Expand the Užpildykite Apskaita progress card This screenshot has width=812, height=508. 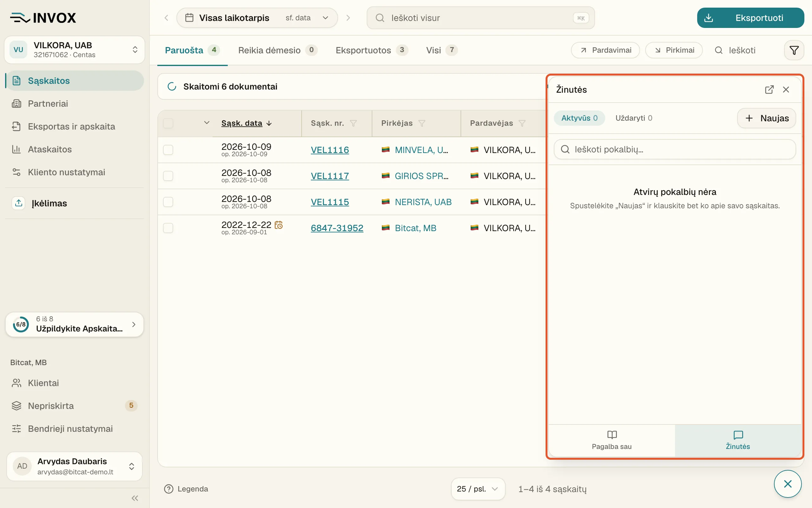click(75, 324)
